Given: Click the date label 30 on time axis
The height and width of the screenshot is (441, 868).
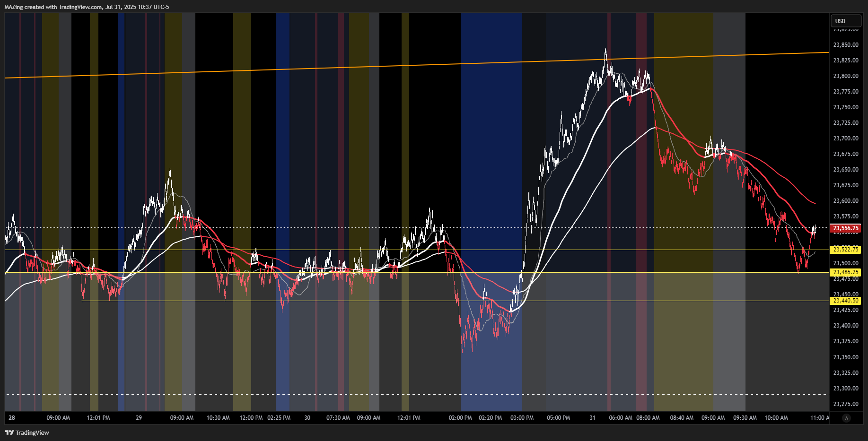Looking at the screenshot, I should tap(307, 418).
